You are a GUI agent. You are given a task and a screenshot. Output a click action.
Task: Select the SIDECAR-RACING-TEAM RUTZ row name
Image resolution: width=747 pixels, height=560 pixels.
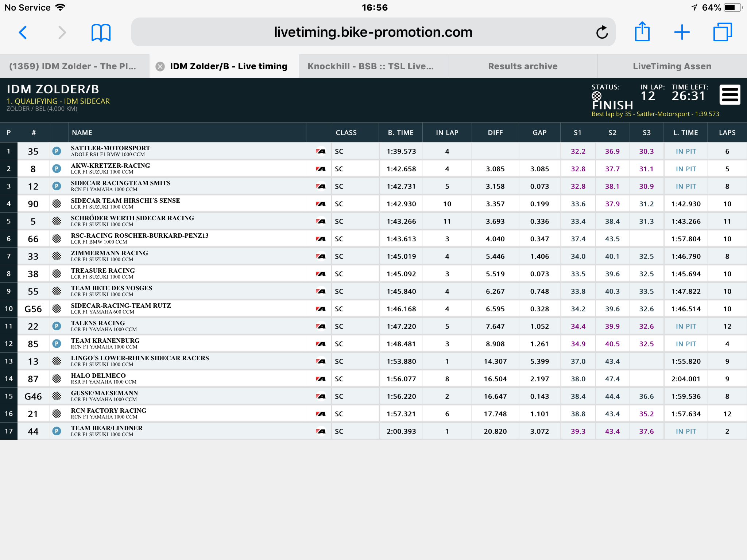click(121, 306)
